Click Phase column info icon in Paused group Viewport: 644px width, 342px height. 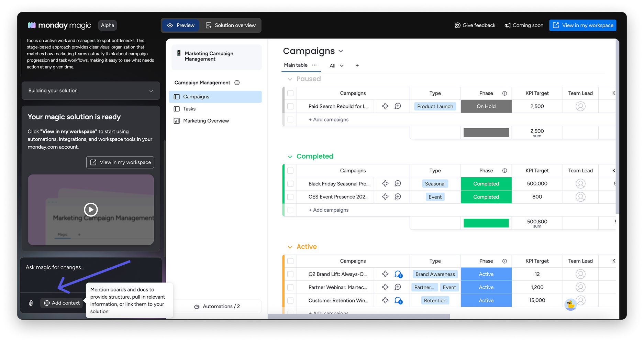point(504,93)
